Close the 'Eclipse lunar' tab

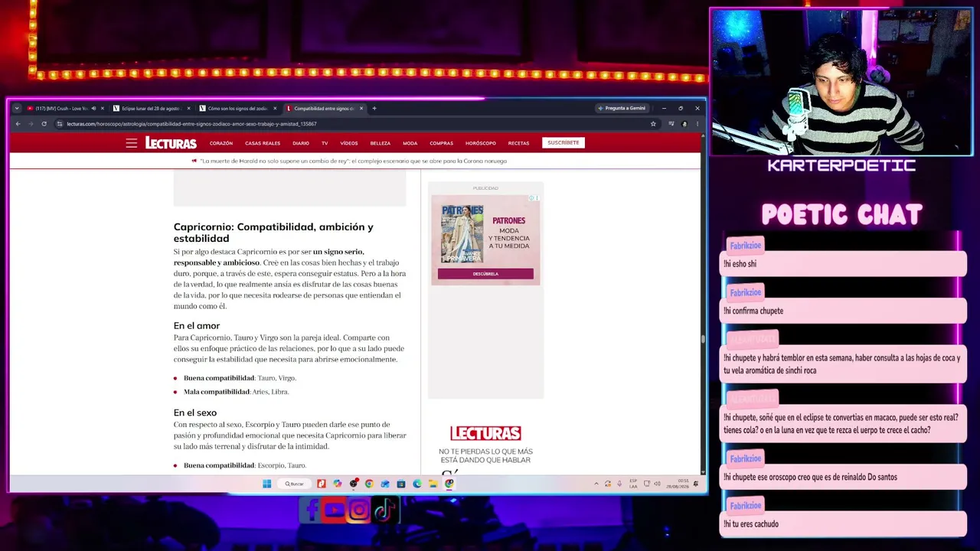pyautogui.click(x=188, y=109)
